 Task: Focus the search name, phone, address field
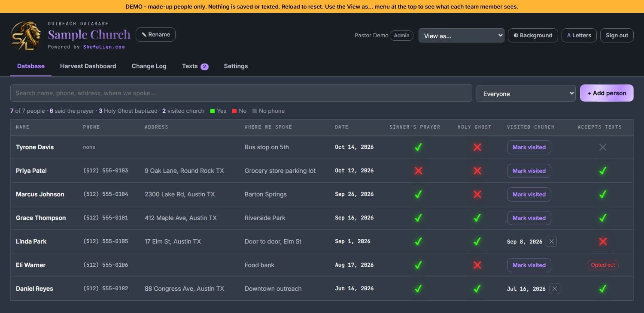click(241, 93)
